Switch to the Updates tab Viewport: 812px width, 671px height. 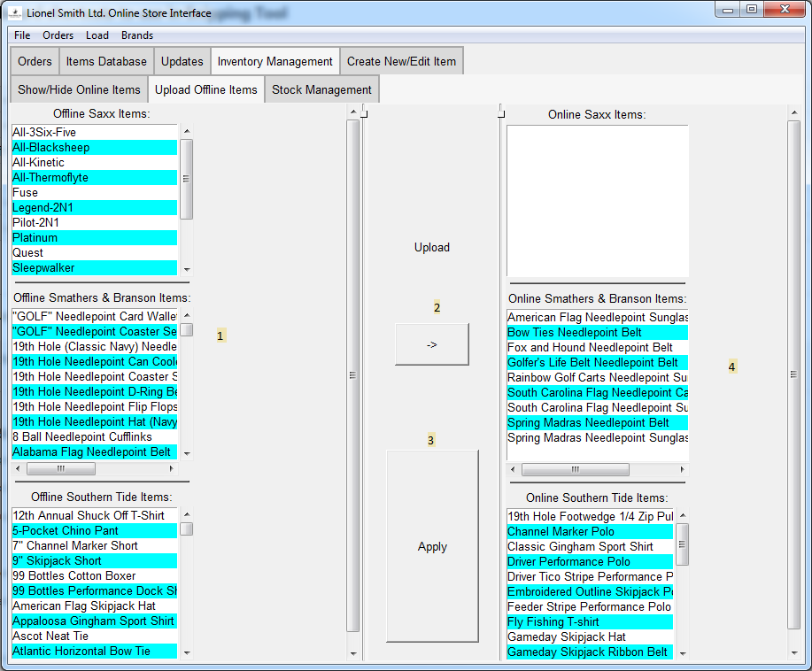pos(182,61)
